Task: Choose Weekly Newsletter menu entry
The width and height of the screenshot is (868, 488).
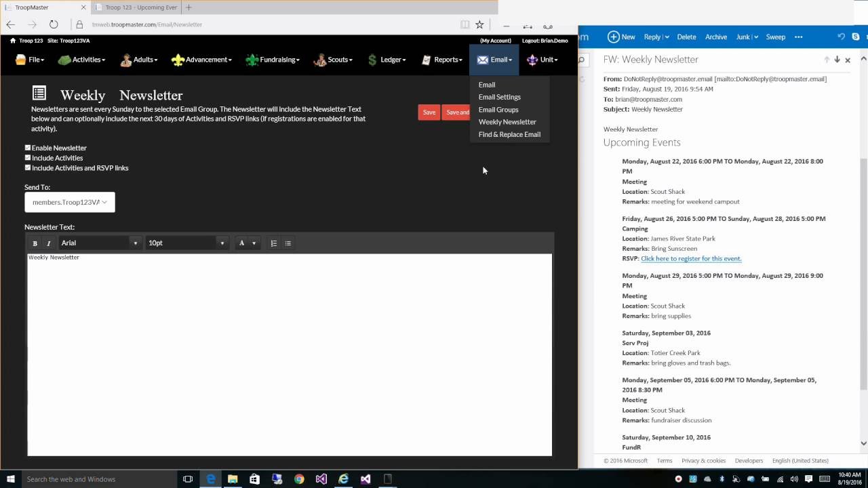Action: (x=507, y=122)
